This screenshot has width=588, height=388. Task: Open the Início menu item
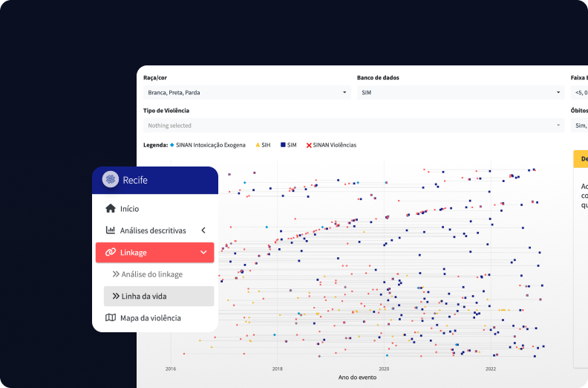(x=130, y=209)
